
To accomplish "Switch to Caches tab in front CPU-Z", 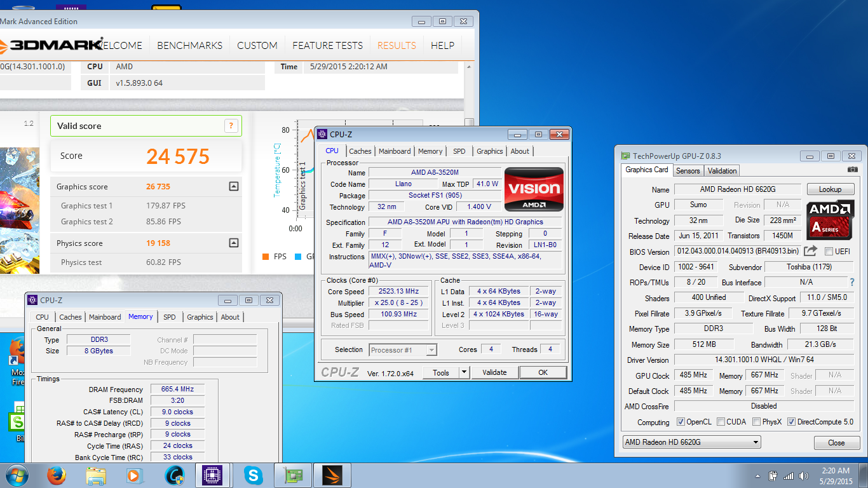I will (x=360, y=151).
